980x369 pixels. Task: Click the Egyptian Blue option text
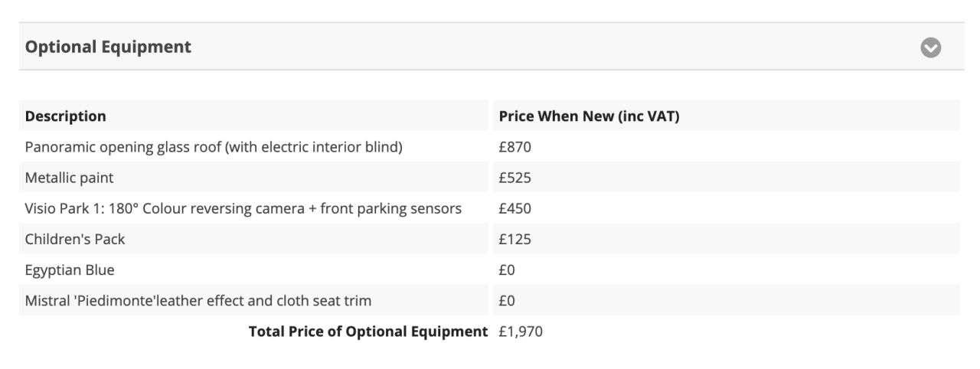point(70,269)
